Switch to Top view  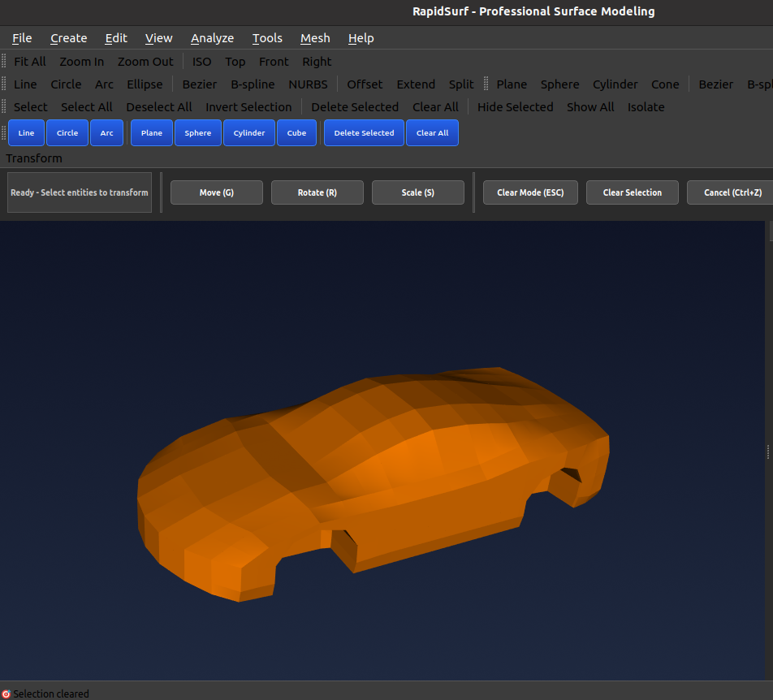point(235,61)
